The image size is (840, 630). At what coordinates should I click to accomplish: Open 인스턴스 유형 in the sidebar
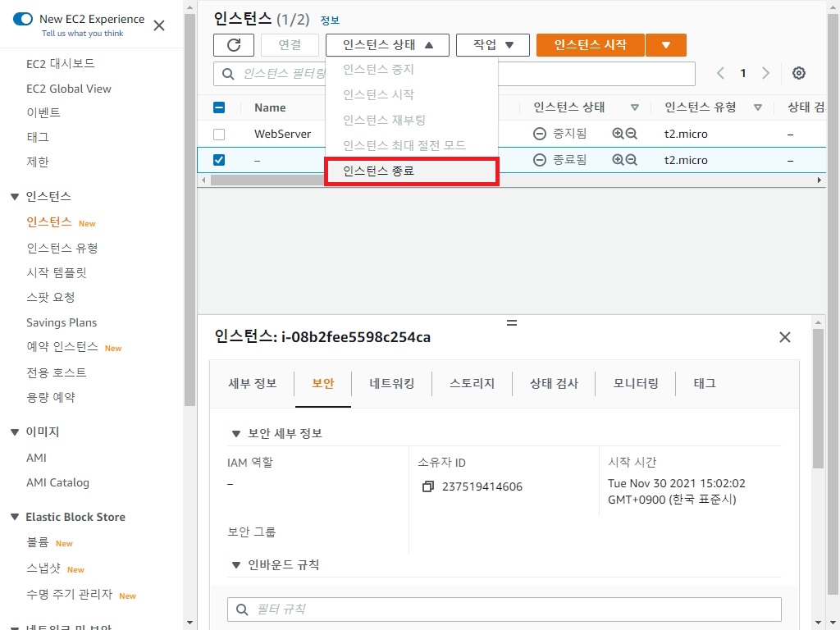62,248
